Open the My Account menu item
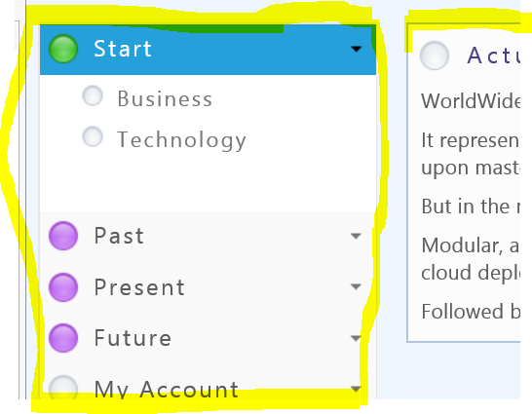 208,389
